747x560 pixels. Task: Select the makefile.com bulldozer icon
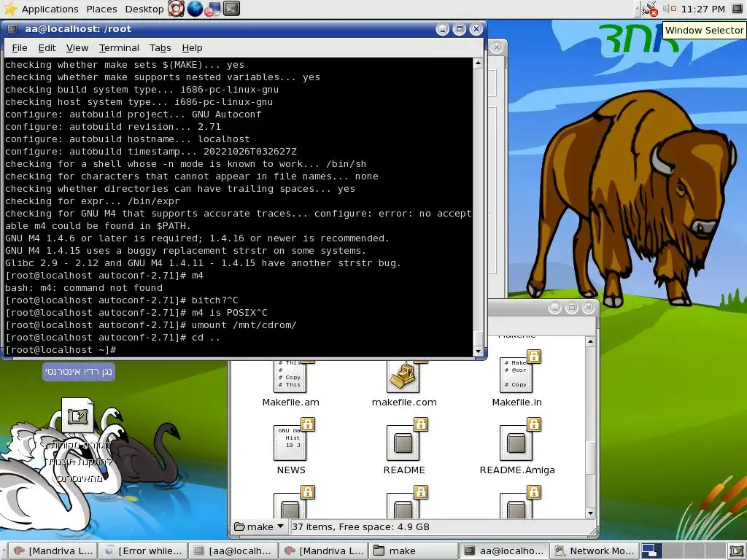click(x=403, y=376)
